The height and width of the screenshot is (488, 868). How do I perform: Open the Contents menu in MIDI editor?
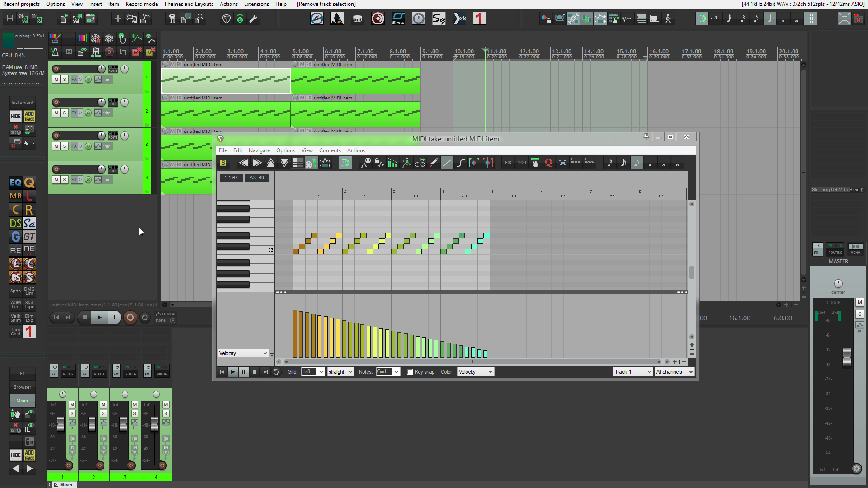tap(330, 150)
